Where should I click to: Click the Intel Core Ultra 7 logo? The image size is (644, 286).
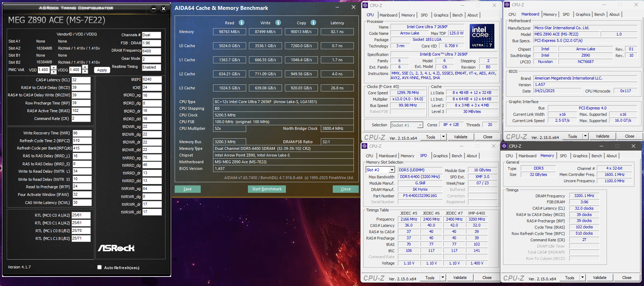coord(482,36)
